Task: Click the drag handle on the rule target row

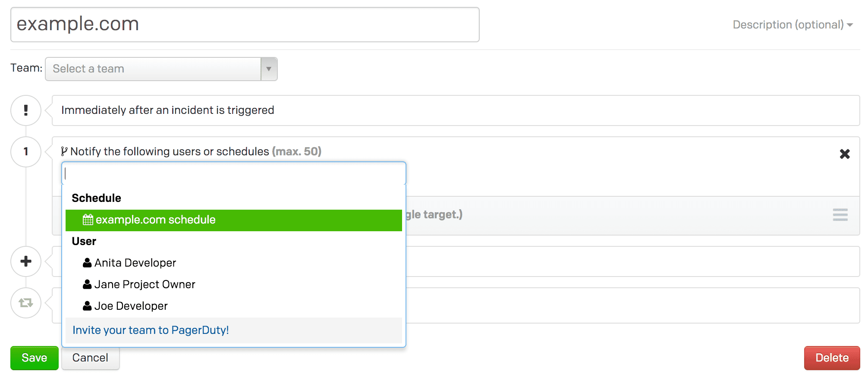Action: 840,214
